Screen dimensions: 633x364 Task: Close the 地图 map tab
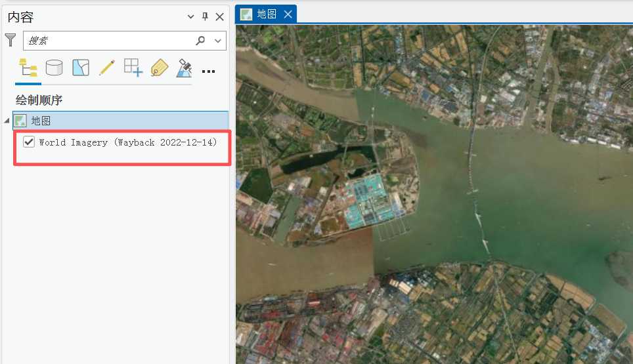[288, 14]
